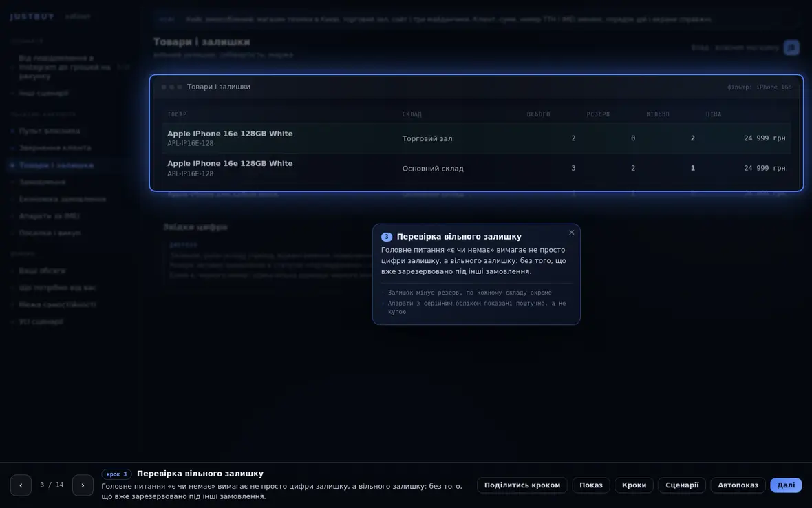
Task: Go to previous step with left arrow
Action: [x=21, y=485]
